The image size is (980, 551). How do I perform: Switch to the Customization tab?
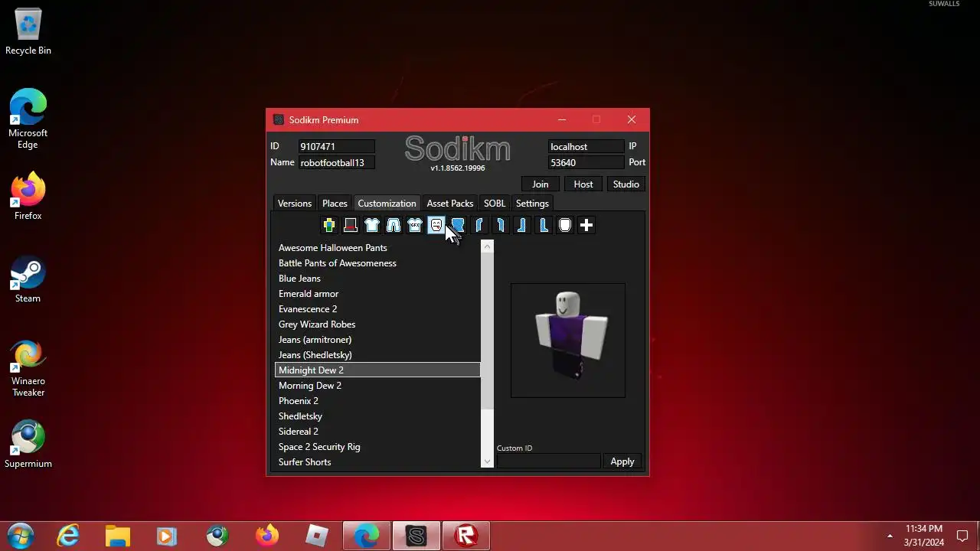tap(387, 204)
